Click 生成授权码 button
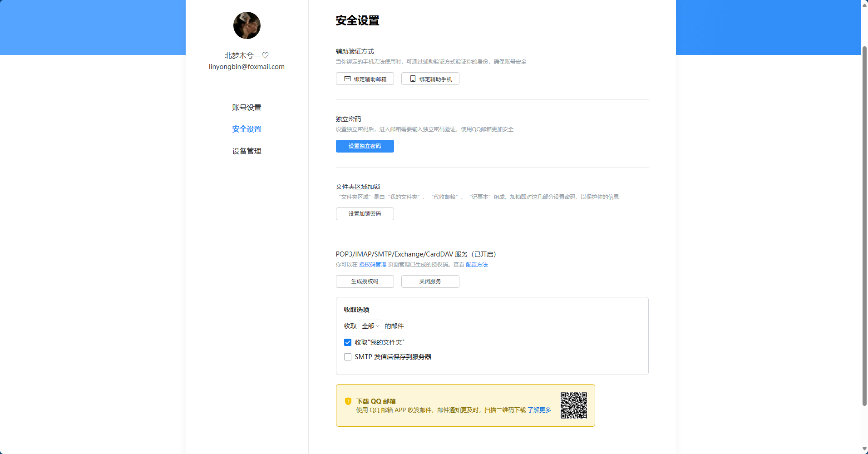The width and height of the screenshot is (868, 454). click(x=365, y=281)
